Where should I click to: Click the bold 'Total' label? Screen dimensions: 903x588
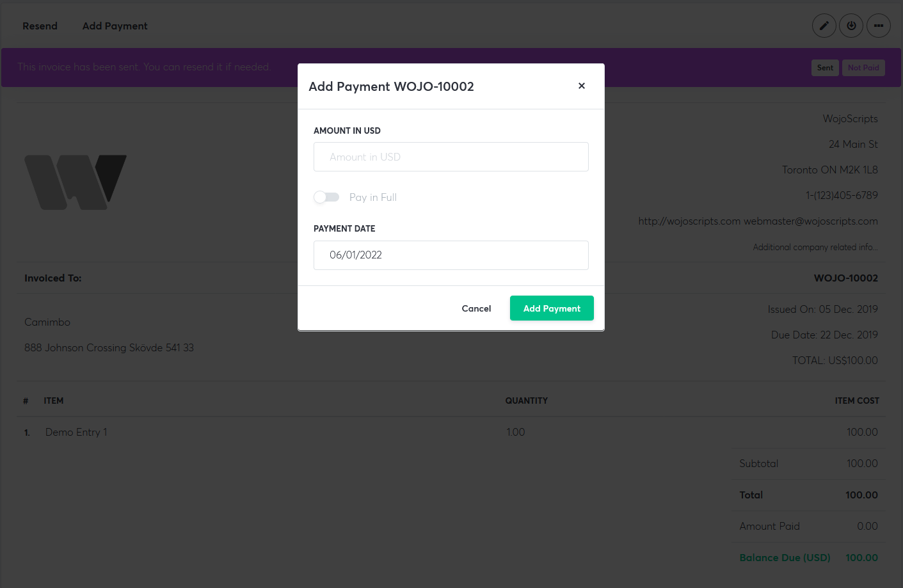point(751,495)
